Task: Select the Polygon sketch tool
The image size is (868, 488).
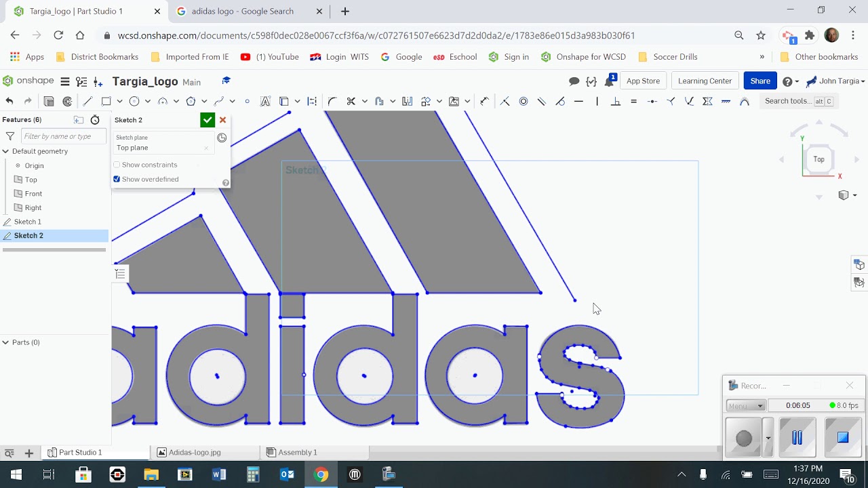Action: [x=191, y=101]
